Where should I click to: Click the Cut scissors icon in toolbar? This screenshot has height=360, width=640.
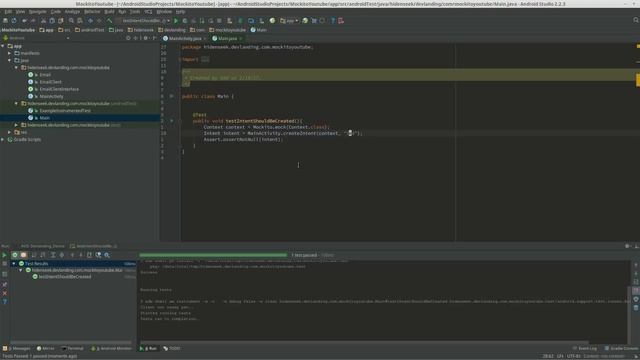point(43,20)
